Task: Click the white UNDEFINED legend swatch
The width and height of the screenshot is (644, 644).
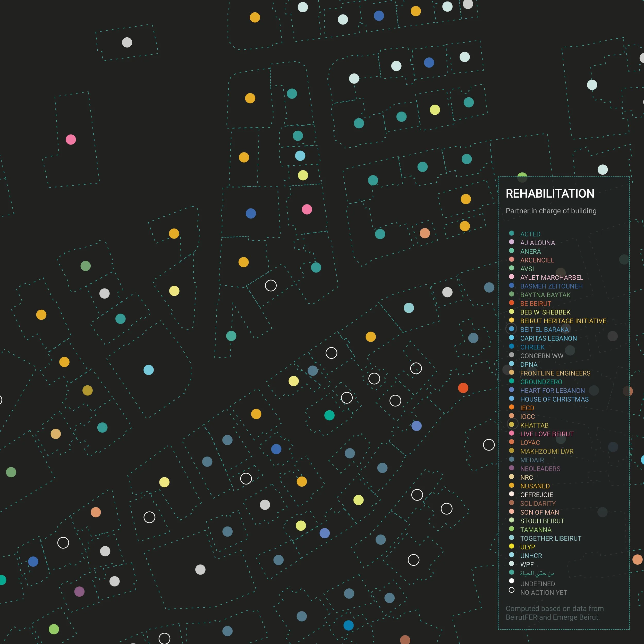Action: pos(511,581)
